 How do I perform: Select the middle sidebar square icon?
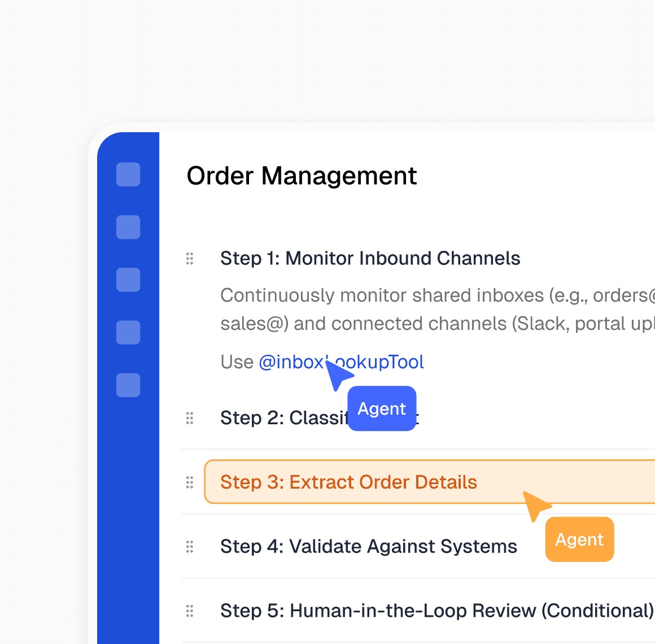pyautogui.click(x=128, y=280)
